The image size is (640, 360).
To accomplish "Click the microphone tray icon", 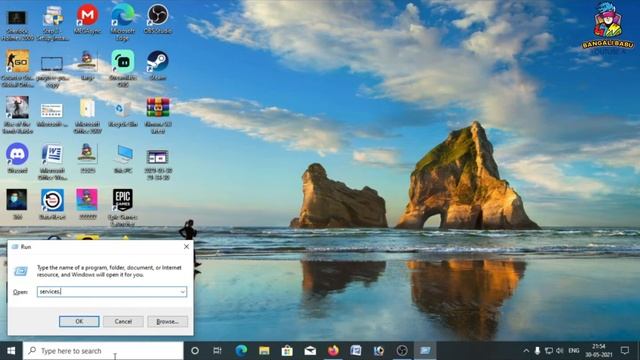I will [x=538, y=351].
